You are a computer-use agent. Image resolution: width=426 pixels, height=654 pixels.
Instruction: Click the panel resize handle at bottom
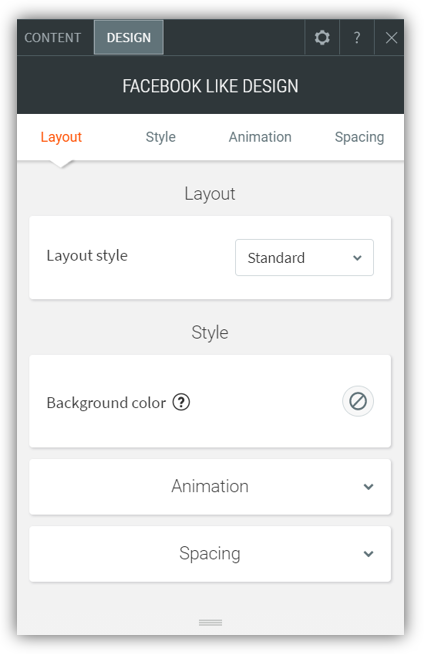210,623
